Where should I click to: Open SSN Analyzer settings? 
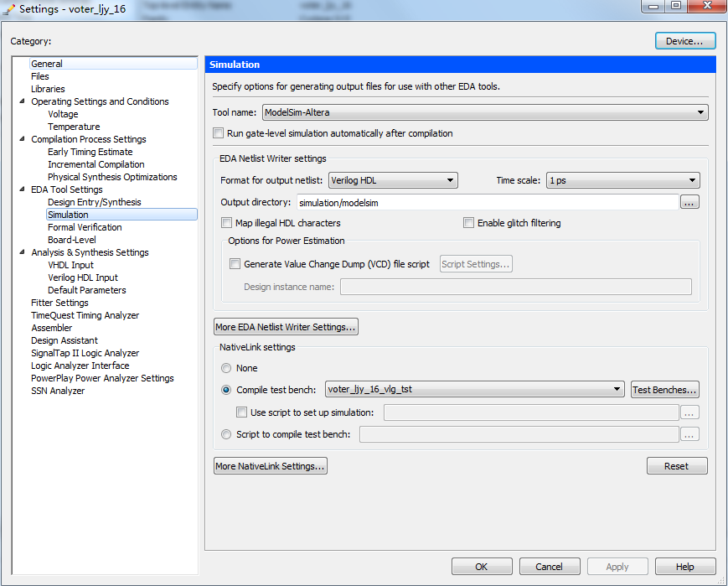point(58,390)
